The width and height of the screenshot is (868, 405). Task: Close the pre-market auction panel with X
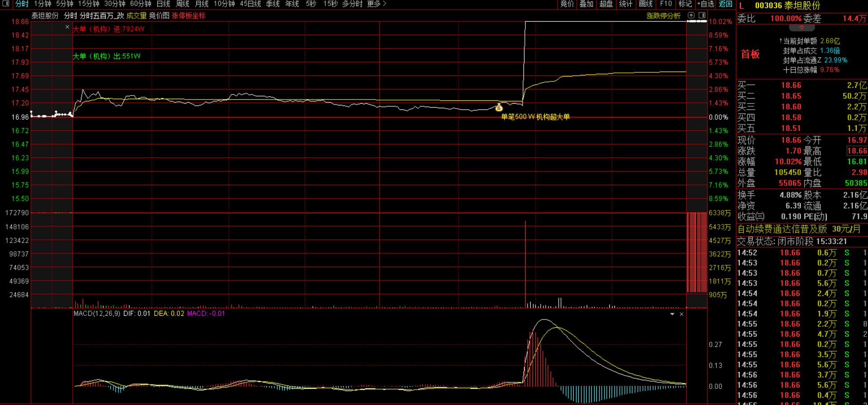coord(67,27)
